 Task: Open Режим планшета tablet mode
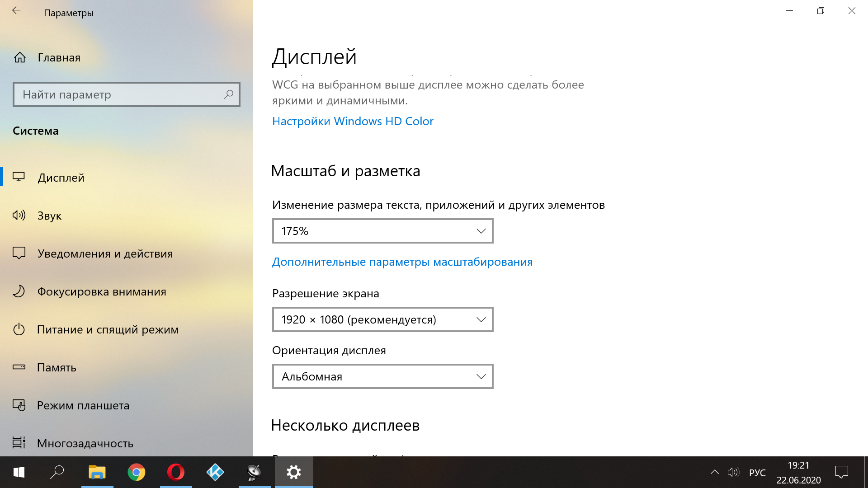pos(83,405)
